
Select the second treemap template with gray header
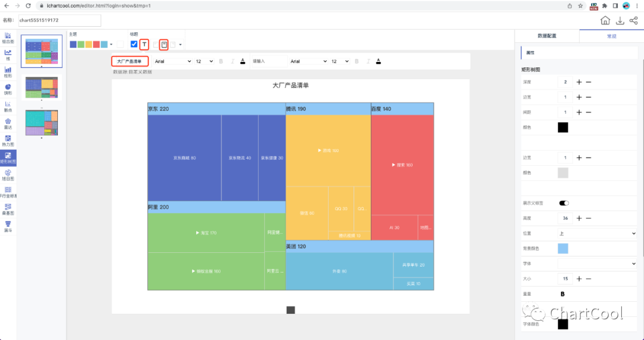42,87
